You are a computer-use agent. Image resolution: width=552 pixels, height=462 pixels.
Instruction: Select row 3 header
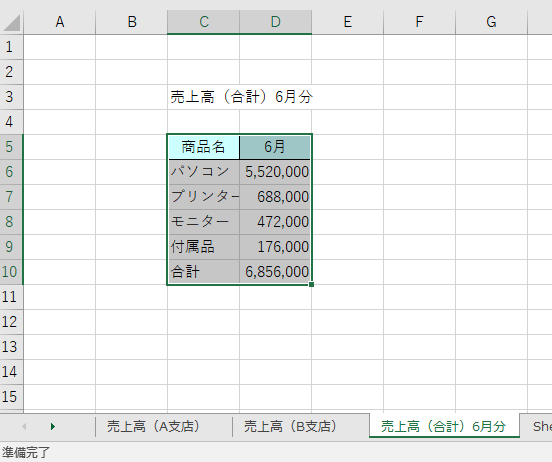12,97
